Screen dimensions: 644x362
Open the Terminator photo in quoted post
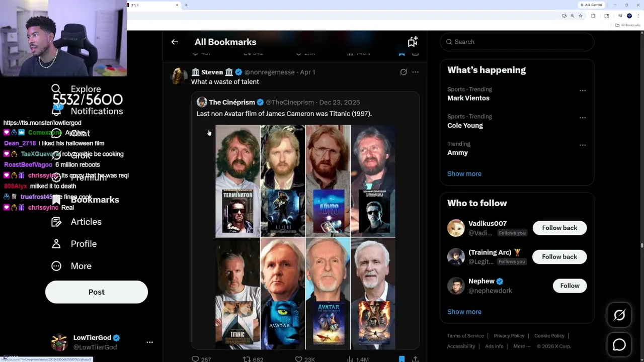pyautogui.click(x=237, y=181)
